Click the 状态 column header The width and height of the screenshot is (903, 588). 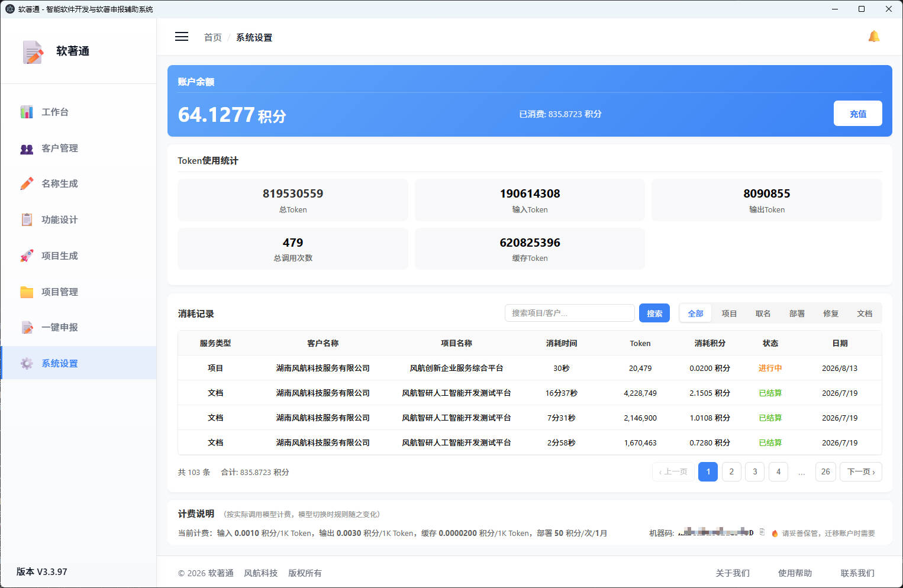770,343
